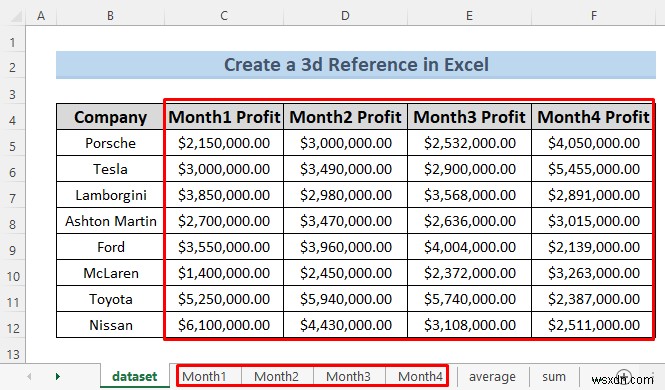665x390 pixels.
Task: Select column A header
Action: point(41,16)
